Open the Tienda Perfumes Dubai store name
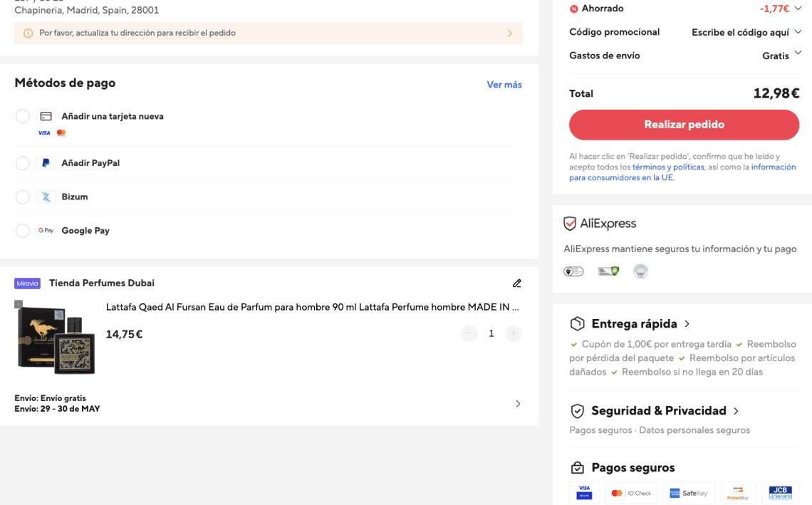This screenshot has height=505, width=812. (x=101, y=283)
